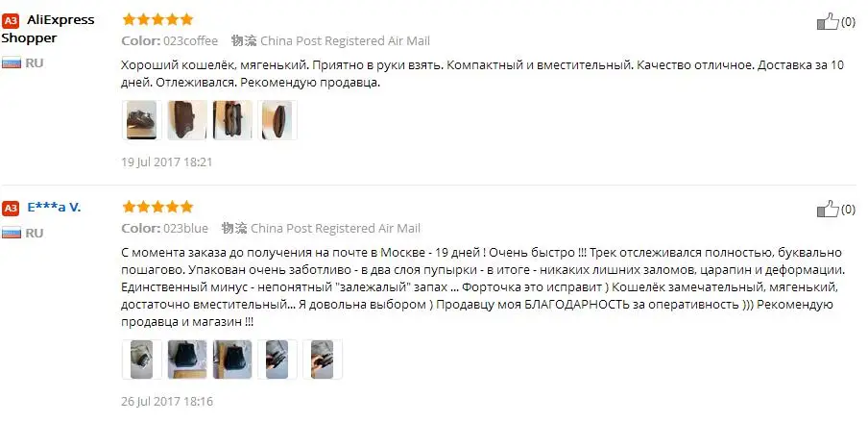Open first photo in coffee wallet review
Viewport: 868px width, 422px height.
click(x=142, y=120)
